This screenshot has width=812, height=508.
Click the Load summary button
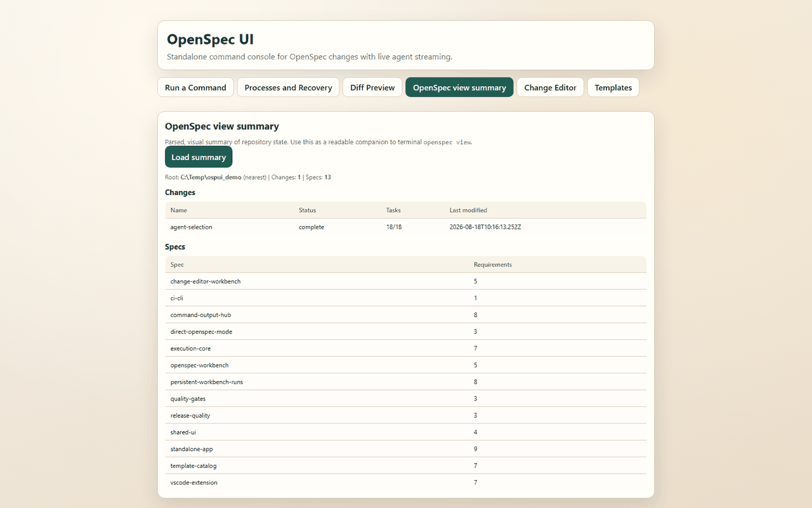pos(199,157)
